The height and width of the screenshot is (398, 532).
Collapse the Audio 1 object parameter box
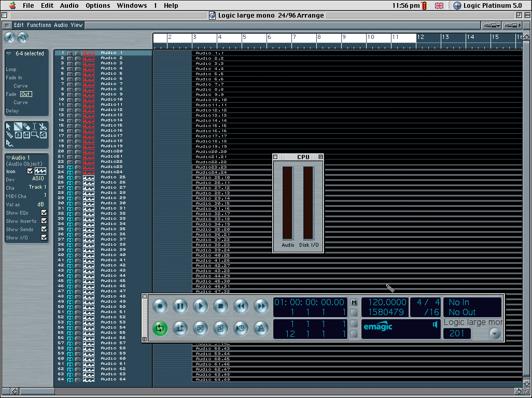coord(8,158)
